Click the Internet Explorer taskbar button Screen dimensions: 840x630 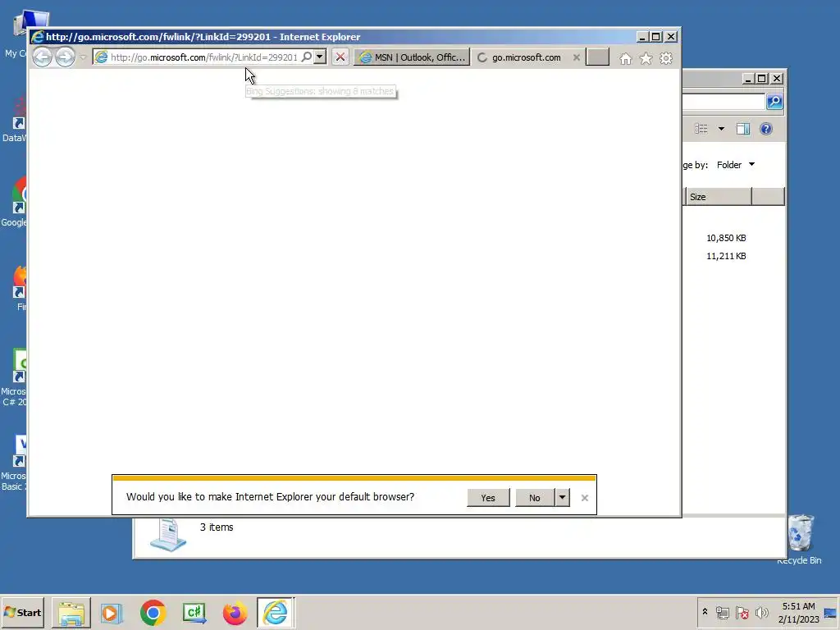276,613
